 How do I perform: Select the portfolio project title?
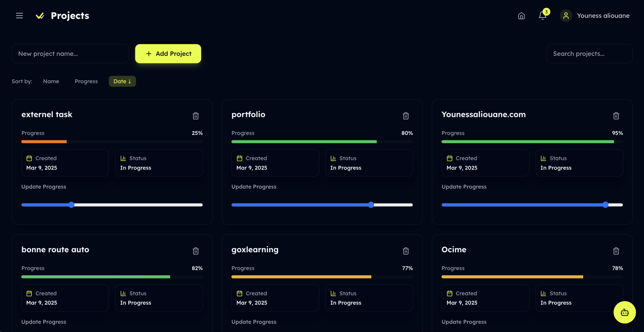248,115
